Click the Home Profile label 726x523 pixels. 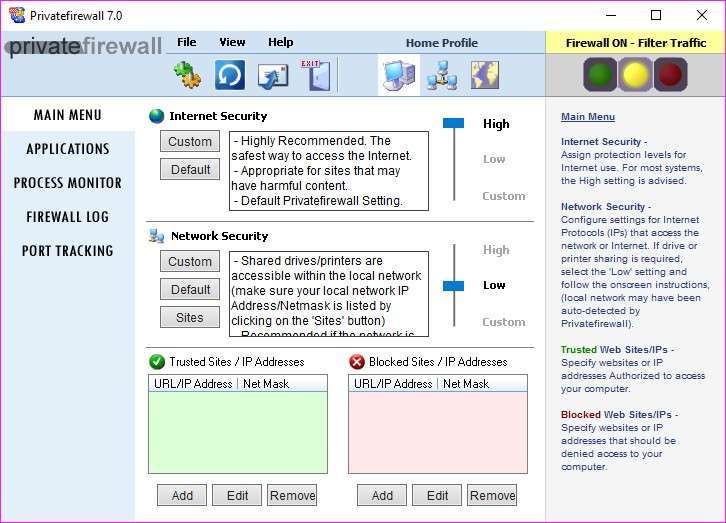pos(442,43)
